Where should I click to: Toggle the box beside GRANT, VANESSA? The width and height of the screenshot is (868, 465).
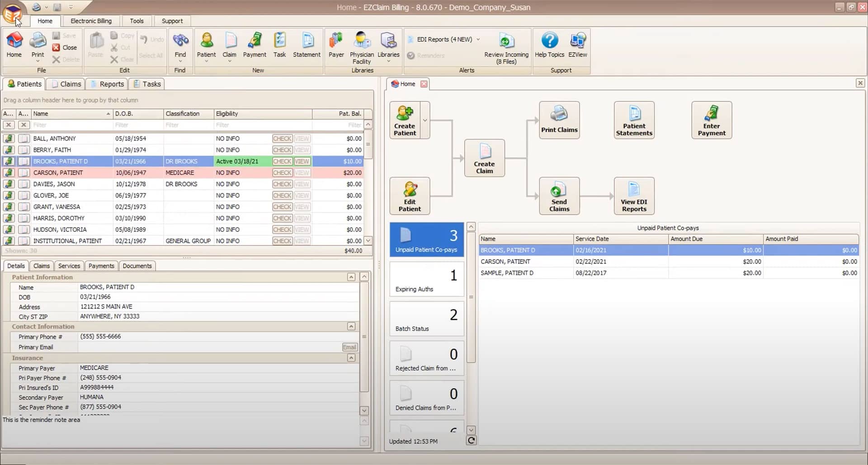[x=24, y=207]
